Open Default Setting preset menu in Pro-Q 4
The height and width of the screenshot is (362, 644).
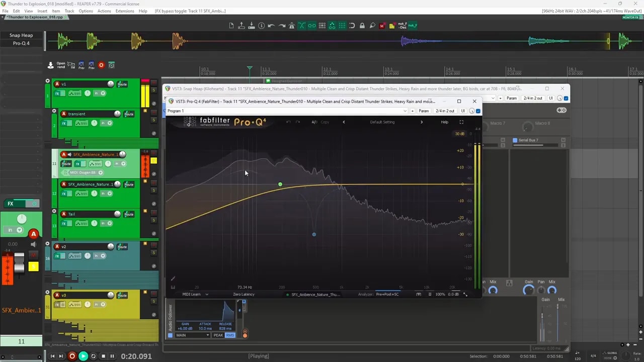[382, 122]
